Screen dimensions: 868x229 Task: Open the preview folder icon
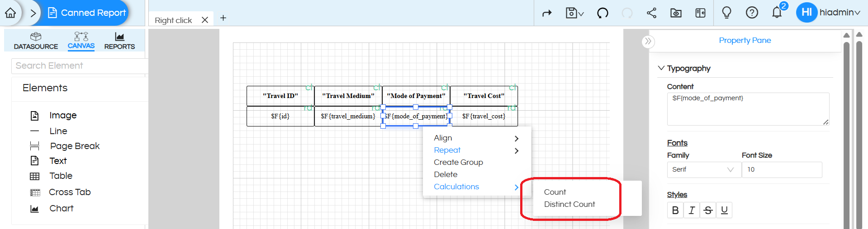pos(676,13)
